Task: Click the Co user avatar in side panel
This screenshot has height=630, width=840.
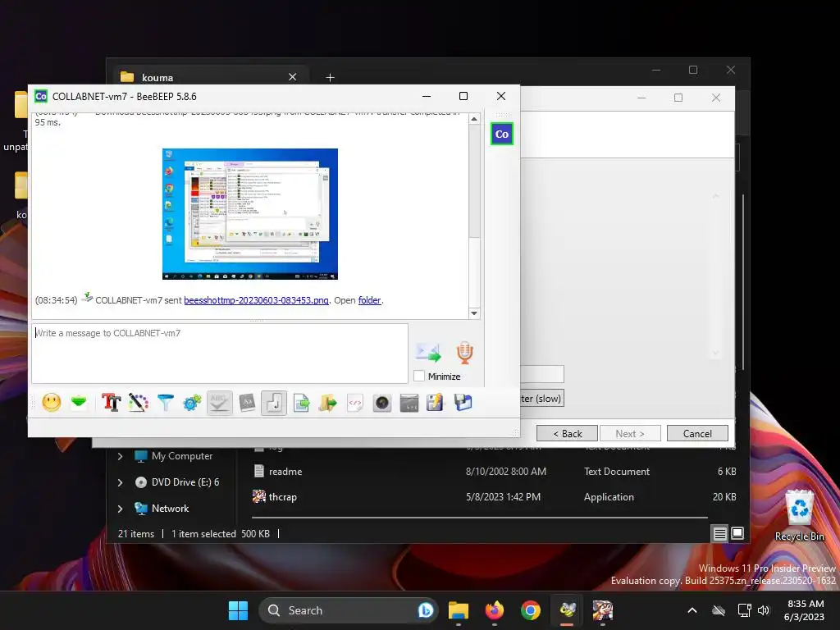Action: pyautogui.click(x=502, y=134)
